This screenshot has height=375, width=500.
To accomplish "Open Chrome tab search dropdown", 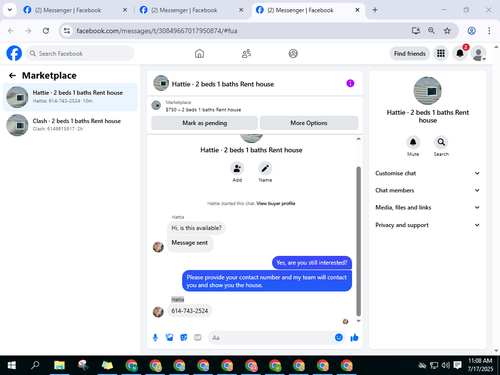I will [10, 10].
